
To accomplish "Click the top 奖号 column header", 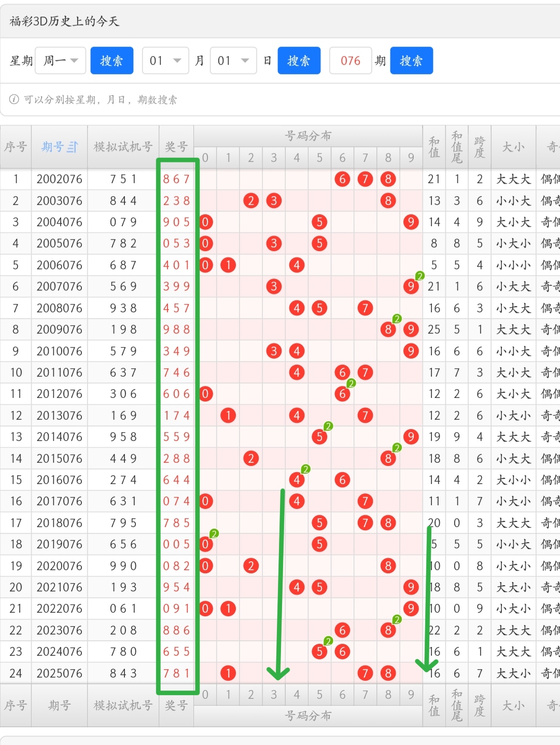I will [x=176, y=147].
